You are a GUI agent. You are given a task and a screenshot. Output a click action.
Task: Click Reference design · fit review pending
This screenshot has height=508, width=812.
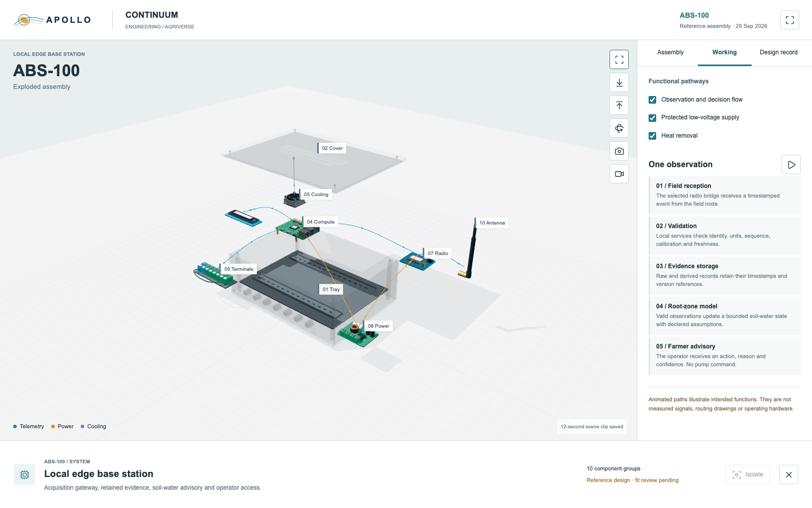pyautogui.click(x=632, y=481)
